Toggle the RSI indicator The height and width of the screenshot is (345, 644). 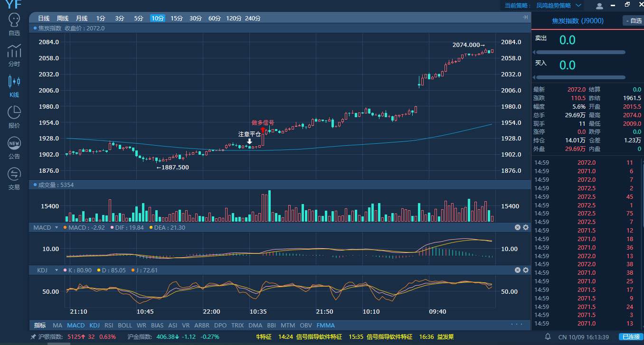click(x=109, y=326)
